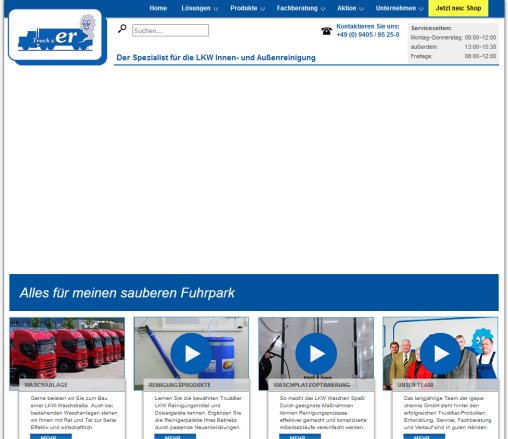This screenshot has width=508, height=439.
Task: Click the yellow Jetzt neu: Shop button
Action: pyautogui.click(x=458, y=8)
